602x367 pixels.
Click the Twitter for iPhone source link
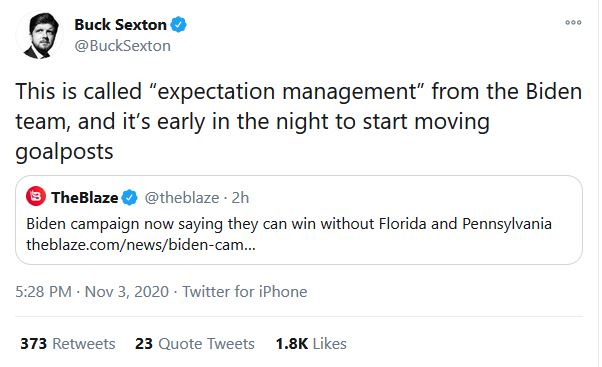click(245, 292)
